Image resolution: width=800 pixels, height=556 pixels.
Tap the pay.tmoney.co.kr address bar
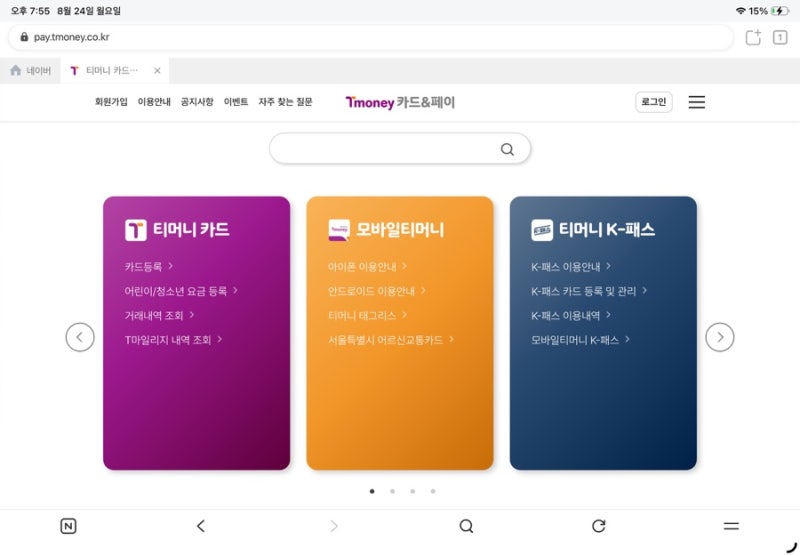(370, 37)
